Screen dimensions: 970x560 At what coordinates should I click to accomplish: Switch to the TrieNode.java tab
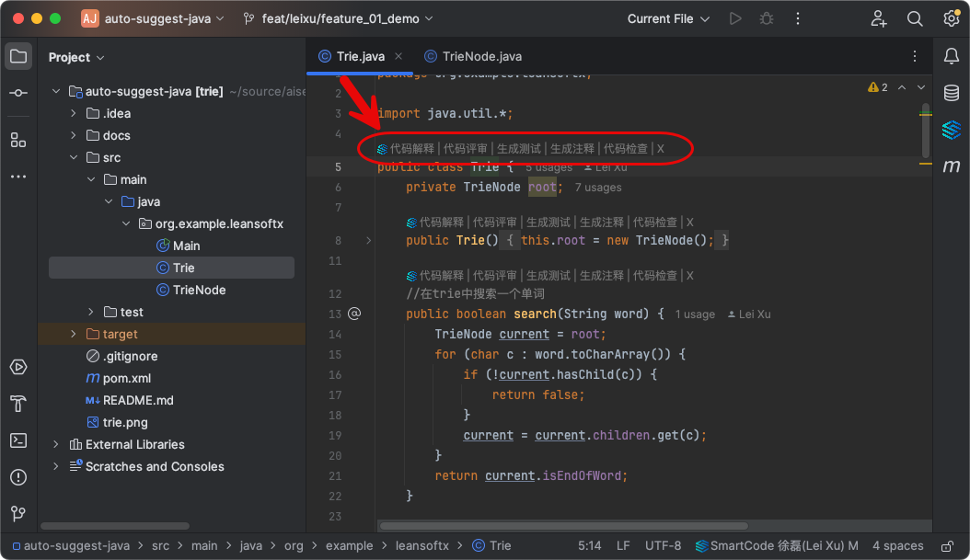(x=473, y=56)
